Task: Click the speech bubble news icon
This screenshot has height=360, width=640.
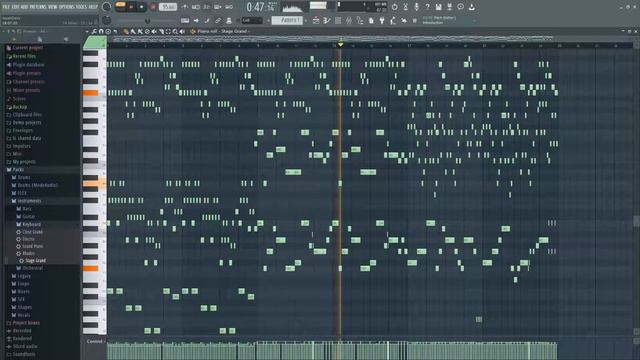Action: pyautogui.click(x=460, y=7)
